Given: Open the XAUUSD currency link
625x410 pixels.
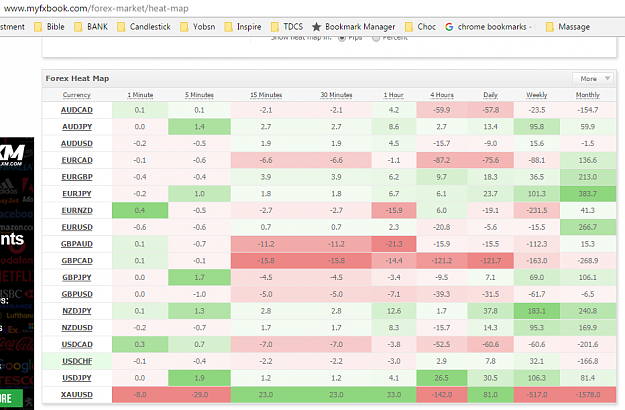Looking at the screenshot, I should [x=77, y=394].
